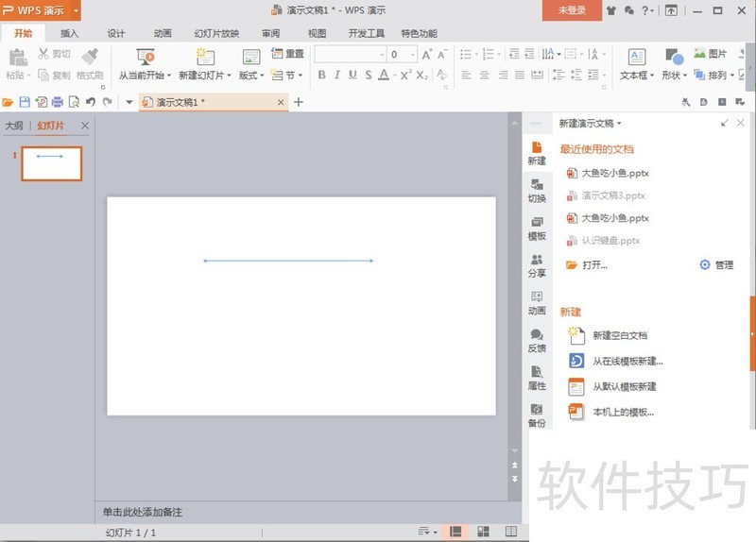Open the 幻灯片放映 tab
The image size is (756, 542).
tap(216, 33)
